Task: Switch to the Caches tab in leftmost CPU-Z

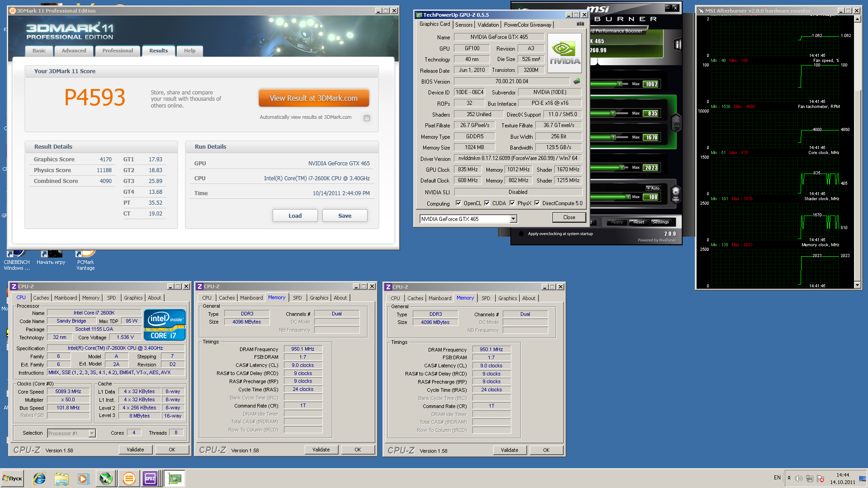Action: click(41, 298)
